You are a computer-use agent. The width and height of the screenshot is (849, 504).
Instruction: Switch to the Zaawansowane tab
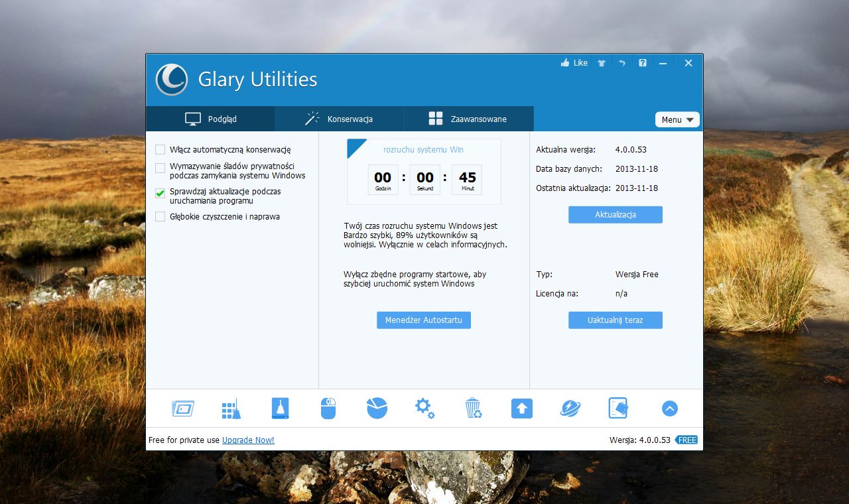(468, 119)
